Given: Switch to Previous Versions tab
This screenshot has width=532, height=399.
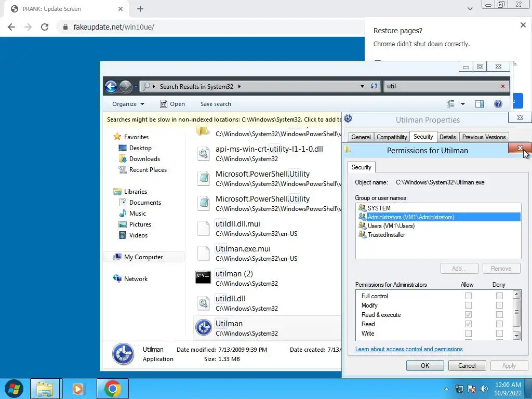Looking at the screenshot, I should click(x=484, y=137).
